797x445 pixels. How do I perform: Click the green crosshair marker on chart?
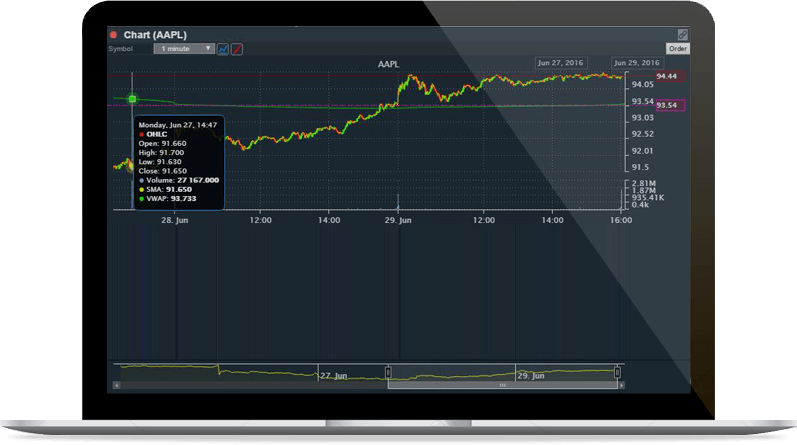(x=132, y=98)
